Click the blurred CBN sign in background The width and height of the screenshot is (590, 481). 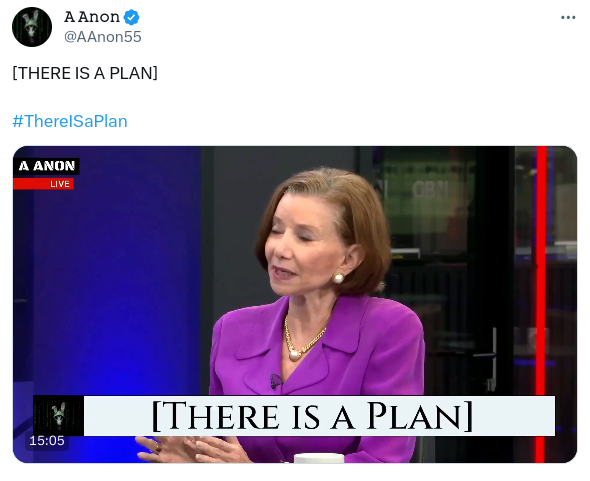431,190
